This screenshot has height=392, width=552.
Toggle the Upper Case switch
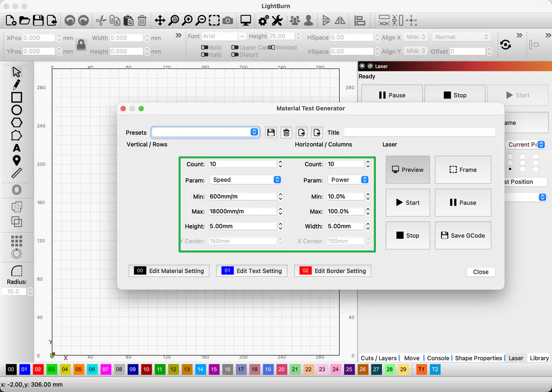point(235,48)
